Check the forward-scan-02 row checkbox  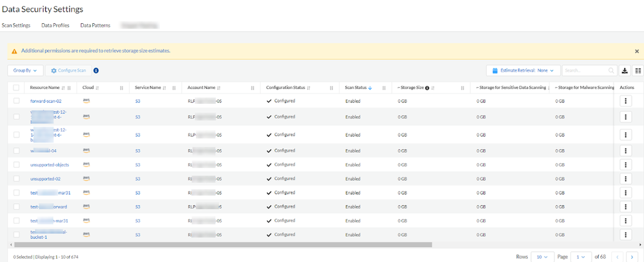(16, 101)
